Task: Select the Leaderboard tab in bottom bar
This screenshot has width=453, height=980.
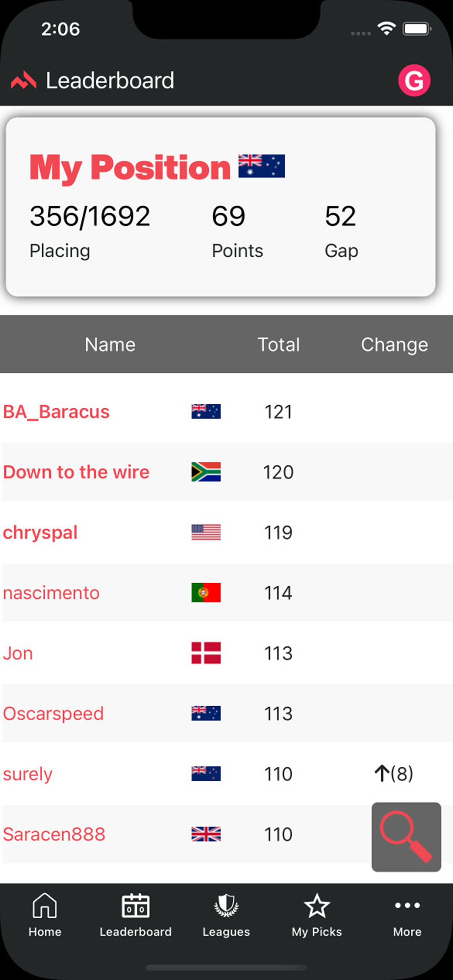Action: pyautogui.click(x=135, y=915)
